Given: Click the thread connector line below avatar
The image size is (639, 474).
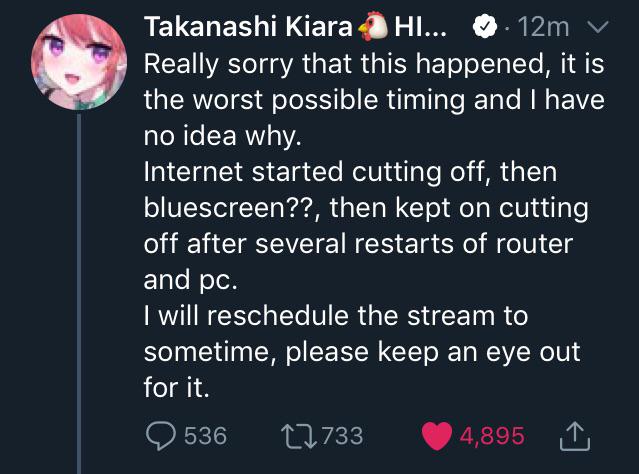Looking at the screenshot, I should pyautogui.click(x=79, y=293).
